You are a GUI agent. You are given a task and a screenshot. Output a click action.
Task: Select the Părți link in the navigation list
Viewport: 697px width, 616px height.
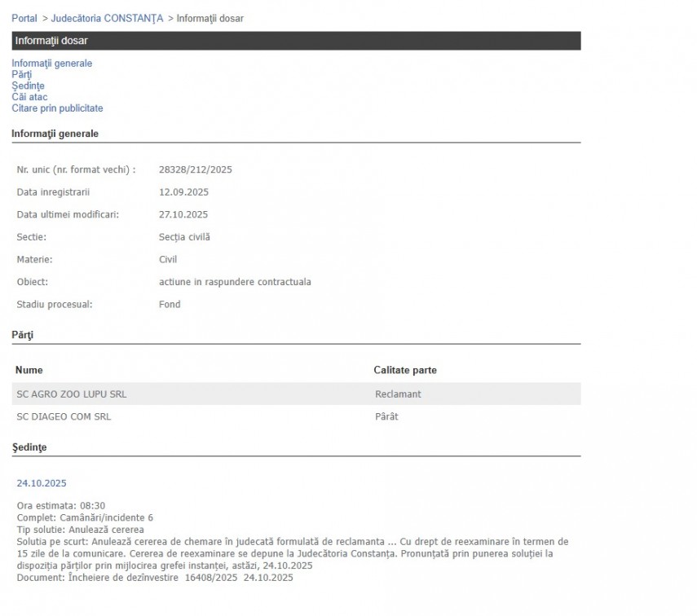(22, 75)
